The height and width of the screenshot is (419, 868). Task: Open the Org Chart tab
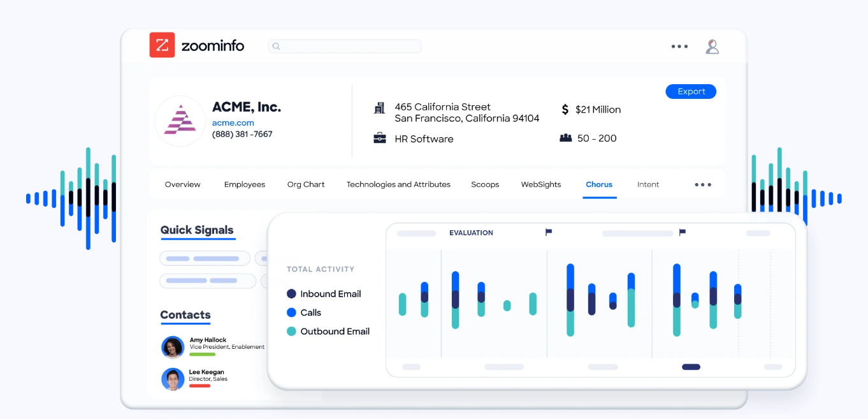point(306,184)
